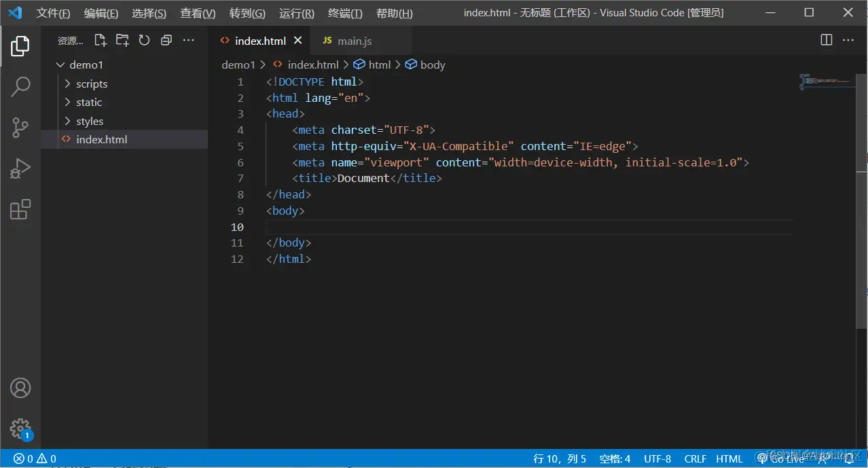Change file encoding UTF-8
The width and height of the screenshot is (868, 468).
(x=657, y=458)
